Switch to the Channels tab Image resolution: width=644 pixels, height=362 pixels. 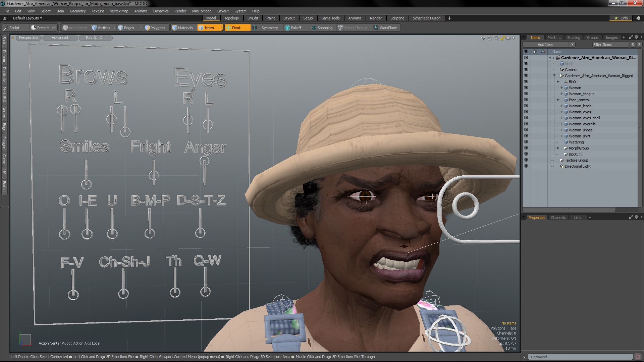pos(558,218)
